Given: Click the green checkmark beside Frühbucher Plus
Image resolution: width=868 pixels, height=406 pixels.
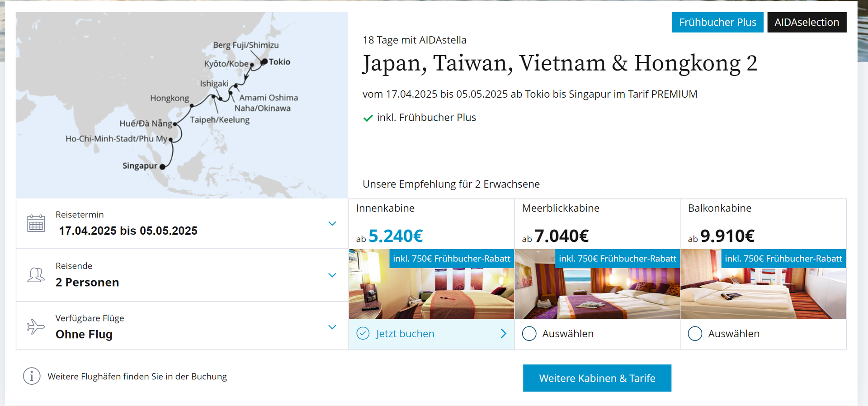Looking at the screenshot, I should click(368, 118).
